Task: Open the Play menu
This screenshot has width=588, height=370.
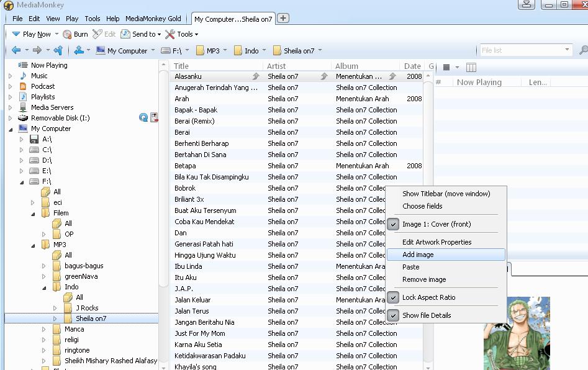Action: point(72,19)
